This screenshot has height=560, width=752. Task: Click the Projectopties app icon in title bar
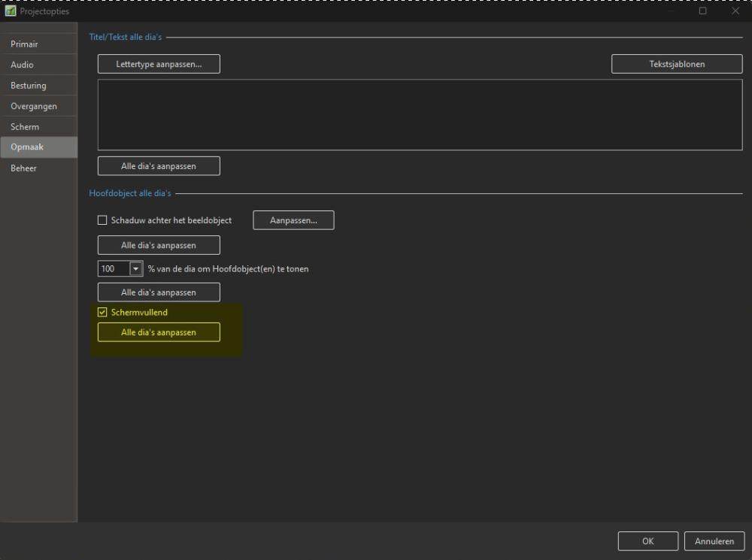coord(11,11)
